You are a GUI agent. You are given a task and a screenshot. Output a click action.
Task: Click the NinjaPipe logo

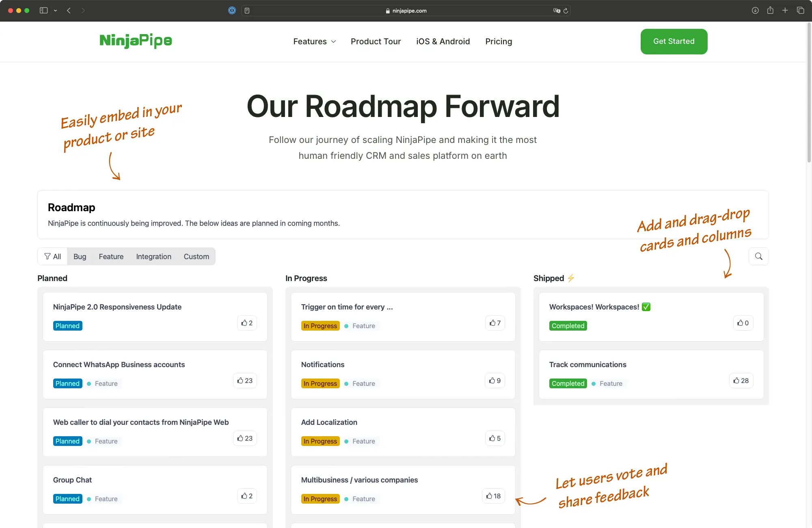click(136, 41)
